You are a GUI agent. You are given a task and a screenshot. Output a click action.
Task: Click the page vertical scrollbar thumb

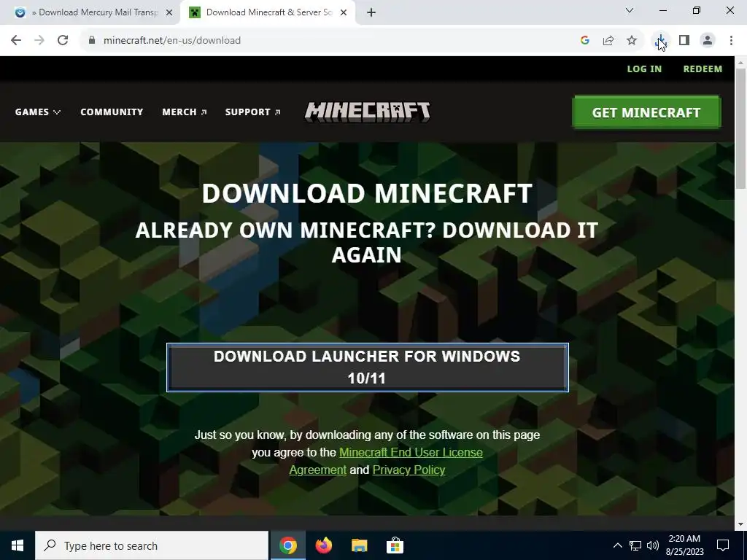(741, 128)
